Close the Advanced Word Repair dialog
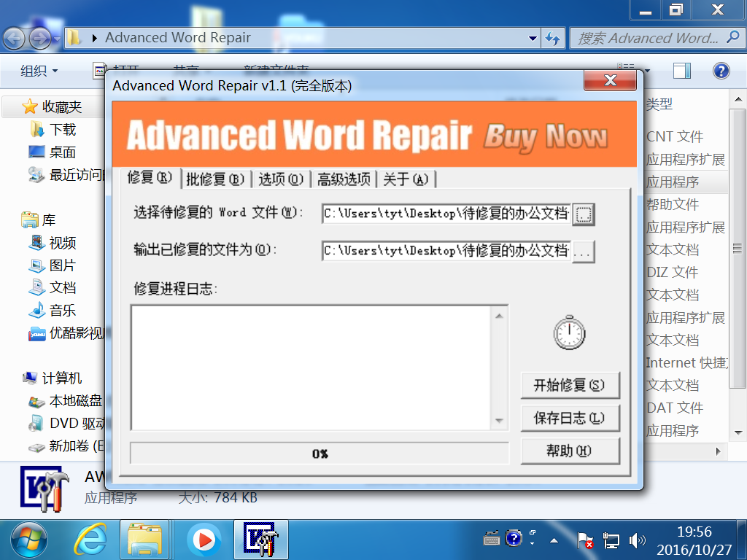 [611, 80]
